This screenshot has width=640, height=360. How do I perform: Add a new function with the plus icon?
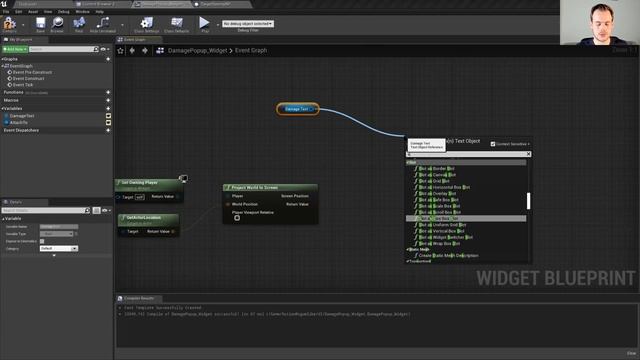tap(108, 93)
